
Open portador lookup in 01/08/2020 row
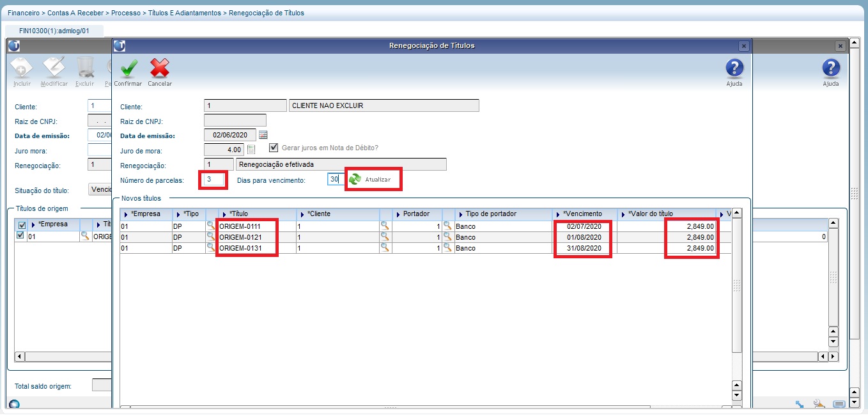pos(447,237)
